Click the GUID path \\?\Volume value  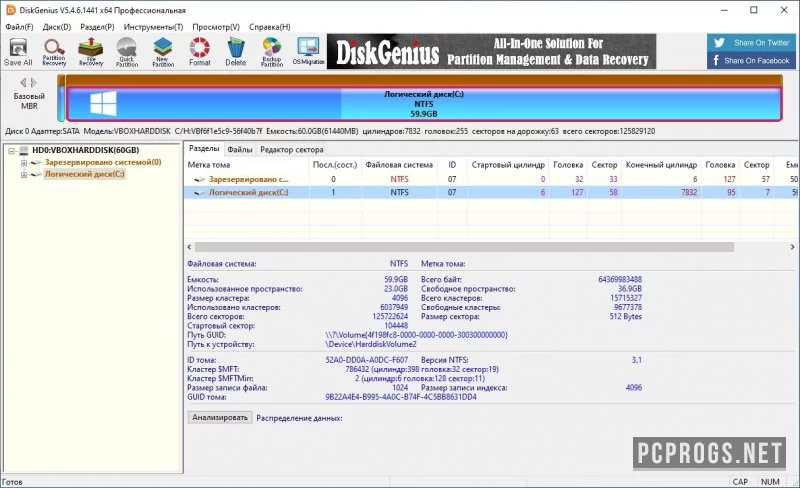[416, 335]
